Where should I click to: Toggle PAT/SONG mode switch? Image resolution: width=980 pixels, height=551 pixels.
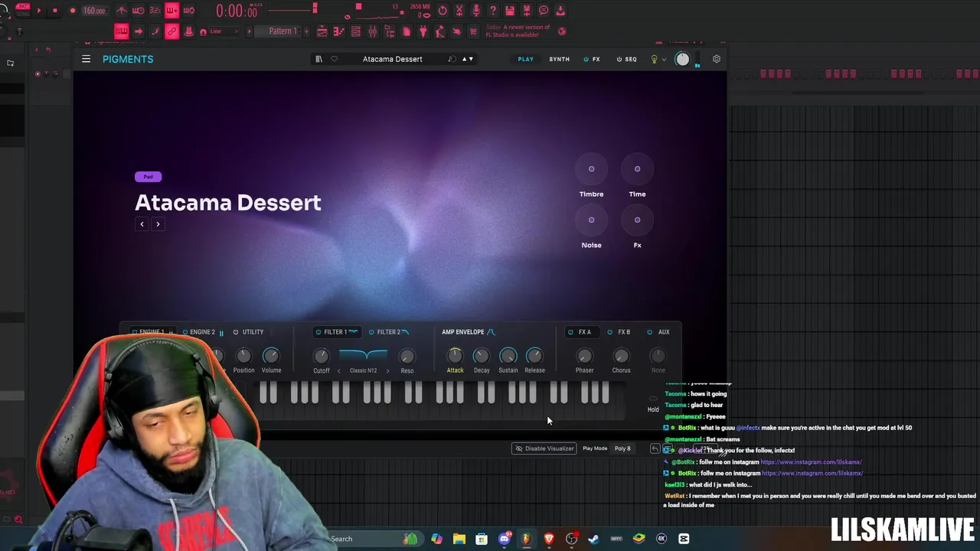tap(23, 11)
